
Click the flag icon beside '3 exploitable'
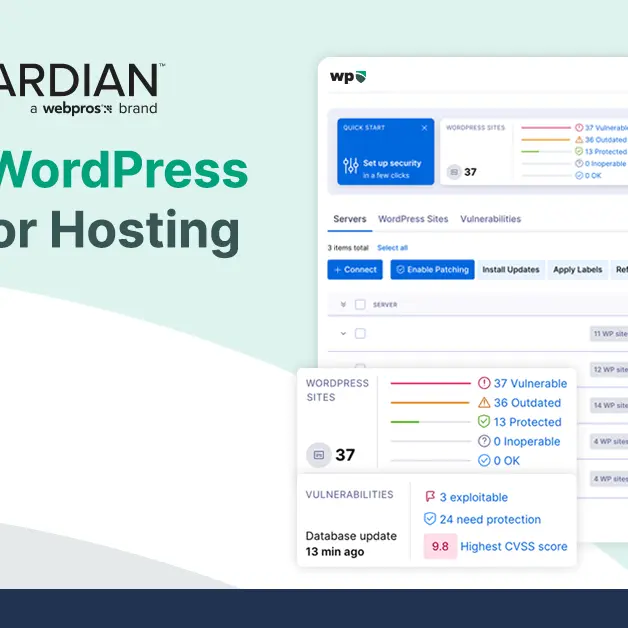coord(430,497)
